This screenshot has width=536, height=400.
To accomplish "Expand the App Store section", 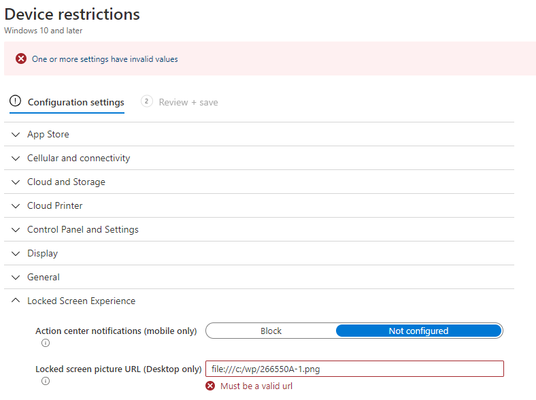I will 259,134.
